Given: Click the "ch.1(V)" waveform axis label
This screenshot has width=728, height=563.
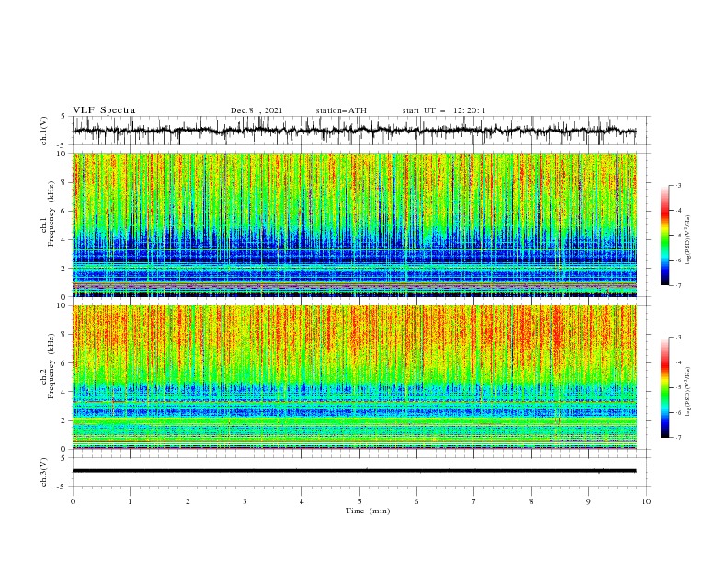Looking at the screenshot, I should [x=44, y=131].
